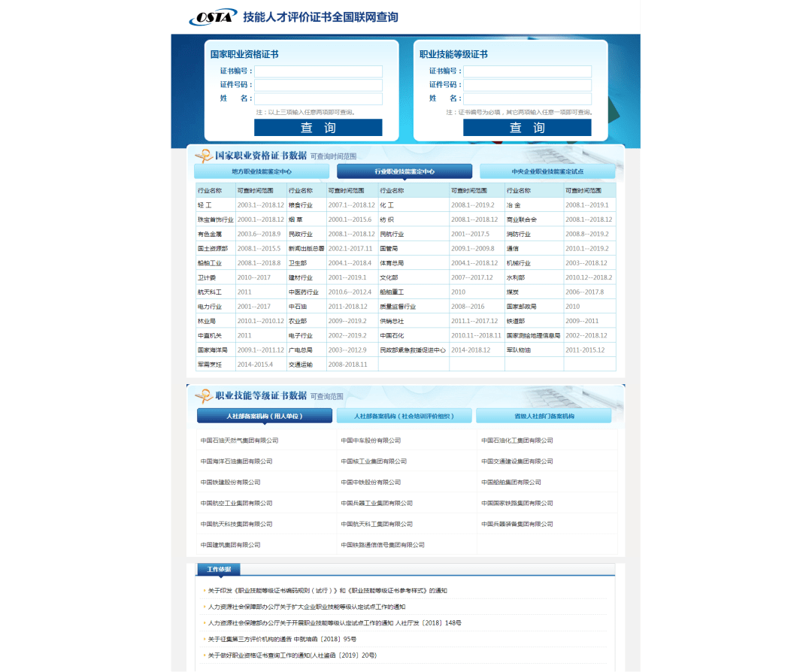This screenshot has width=812, height=672.
Task: Select 中国海洋石油集团有限公司 entry
Action: 236,462
